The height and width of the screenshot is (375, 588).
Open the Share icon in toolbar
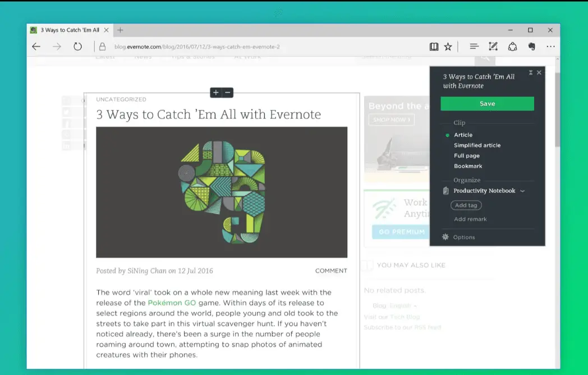513,47
